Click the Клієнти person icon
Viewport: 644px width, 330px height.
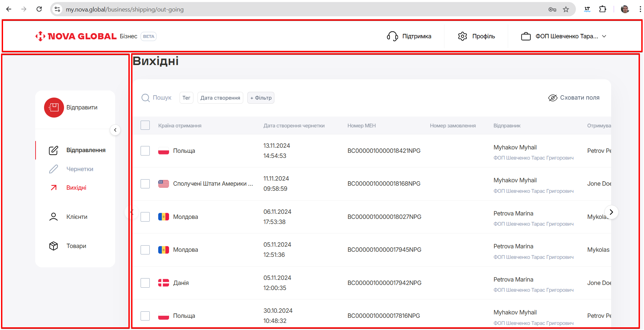(x=54, y=217)
